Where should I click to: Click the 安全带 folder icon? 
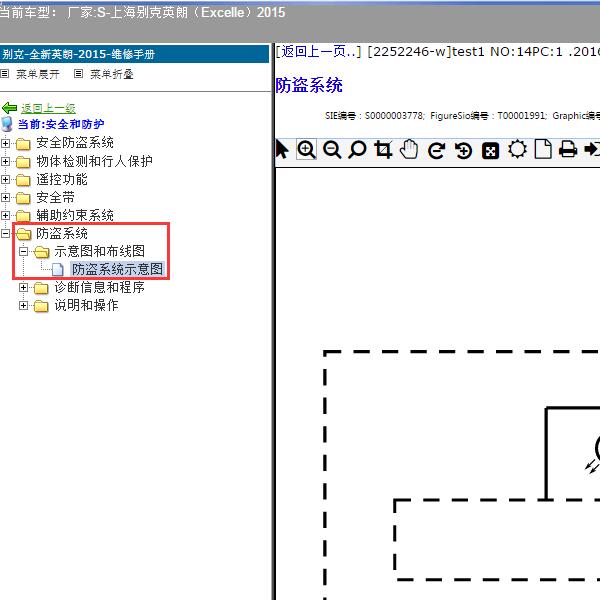pyautogui.click(x=23, y=198)
